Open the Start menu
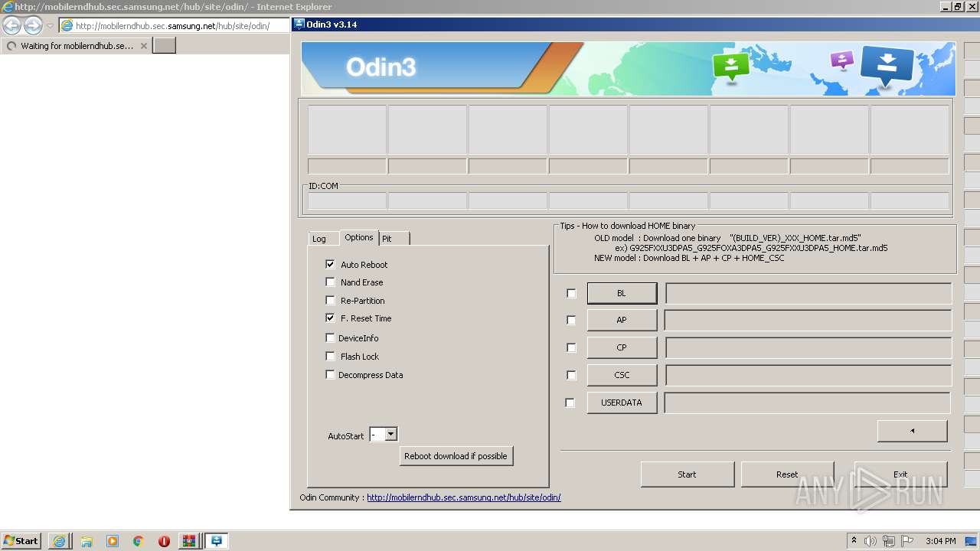 pyautogui.click(x=21, y=541)
